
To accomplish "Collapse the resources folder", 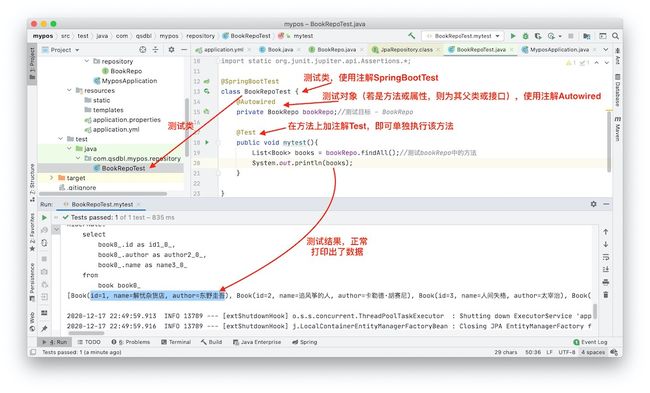I will click(69, 90).
